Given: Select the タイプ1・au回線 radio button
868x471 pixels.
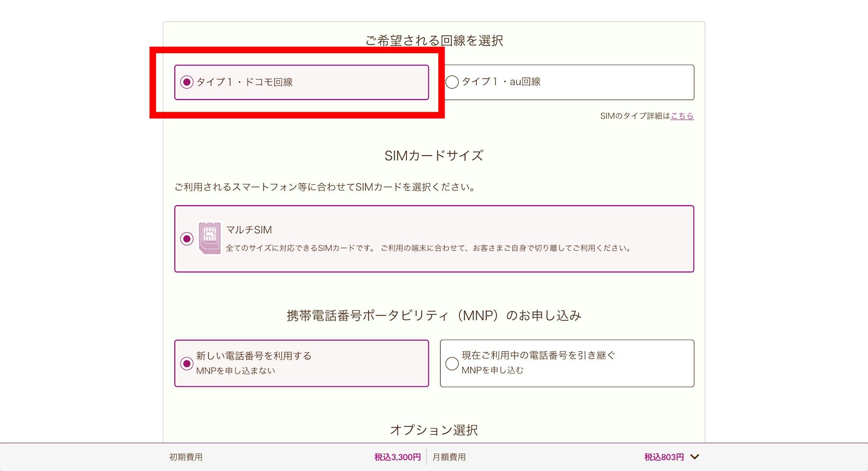Looking at the screenshot, I should 452,82.
